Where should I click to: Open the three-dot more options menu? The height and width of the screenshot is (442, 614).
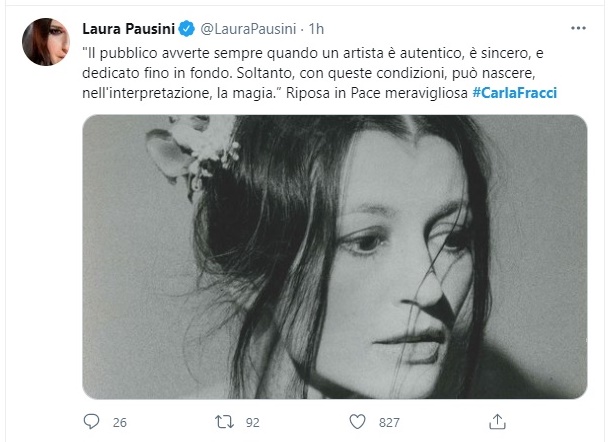point(578,28)
